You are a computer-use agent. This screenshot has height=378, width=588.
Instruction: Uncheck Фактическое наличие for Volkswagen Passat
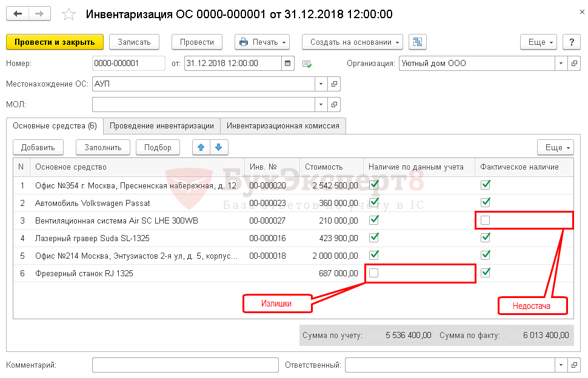(486, 202)
